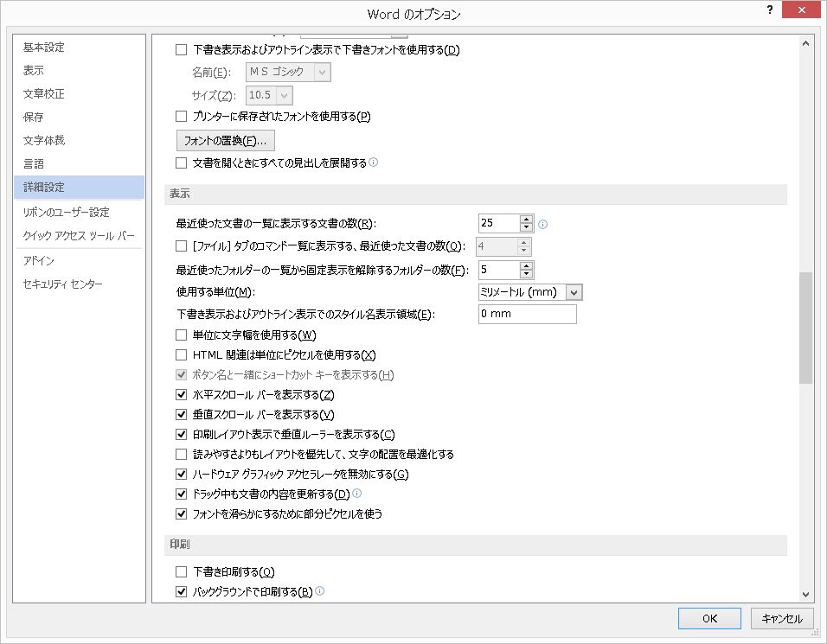The image size is (827, 644).
Task: Open セキュリティセンター category
Action: [x=79, y=284]
